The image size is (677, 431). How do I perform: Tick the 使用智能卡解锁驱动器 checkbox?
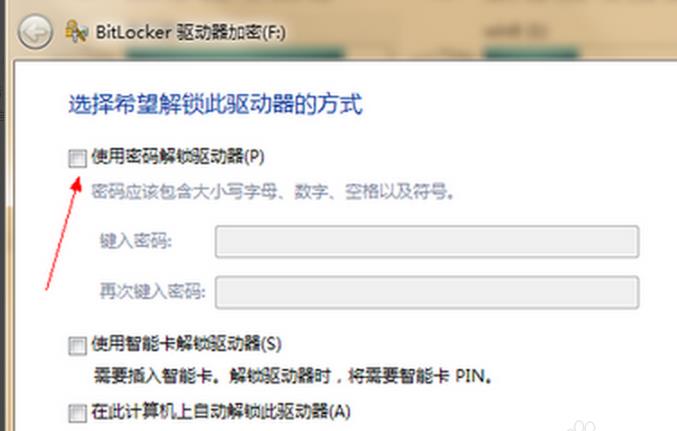point(78,345)
